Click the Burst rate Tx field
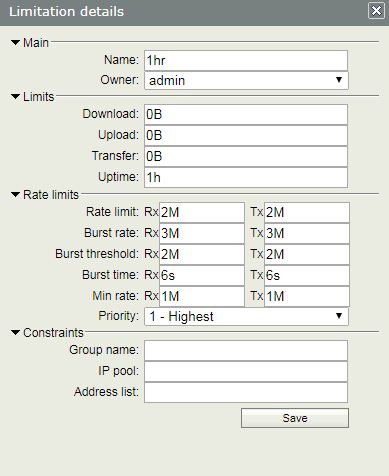The height and width of the screenshot is (476, 389). [x=307, y=233]
